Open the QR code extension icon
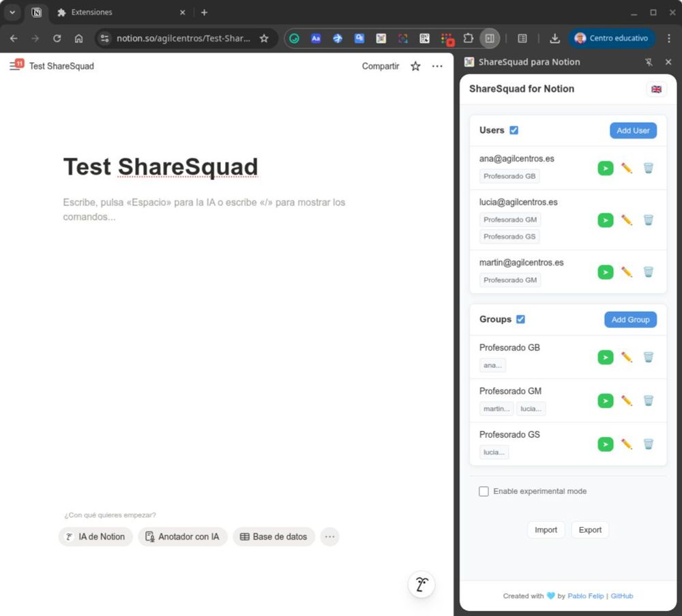 (x=424, y=38)
